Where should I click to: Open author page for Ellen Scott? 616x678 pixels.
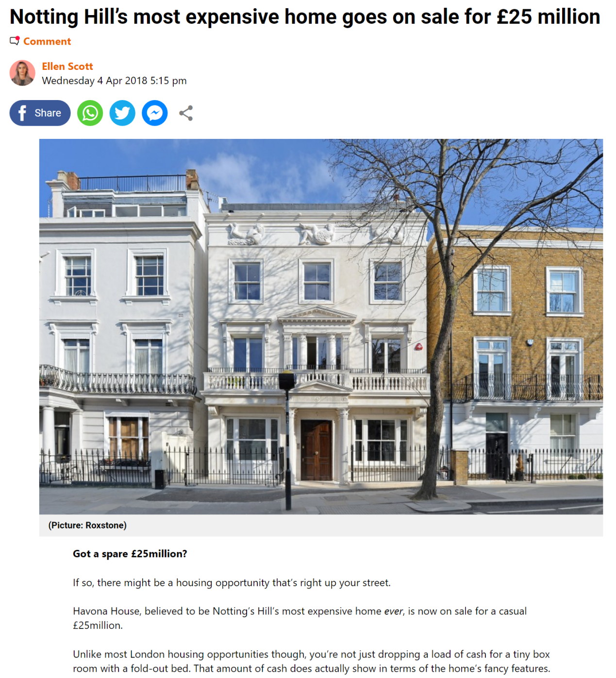tap(67, 66)
